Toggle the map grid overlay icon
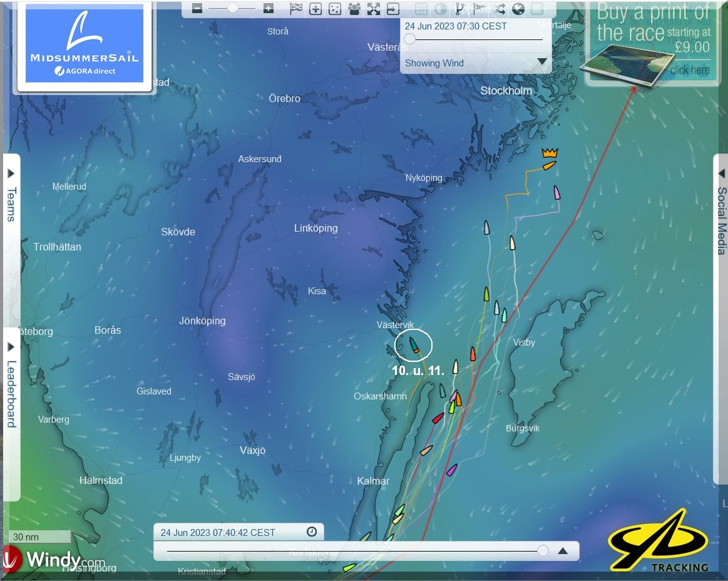This screenshot has height=581, width=728. [421, 9]
